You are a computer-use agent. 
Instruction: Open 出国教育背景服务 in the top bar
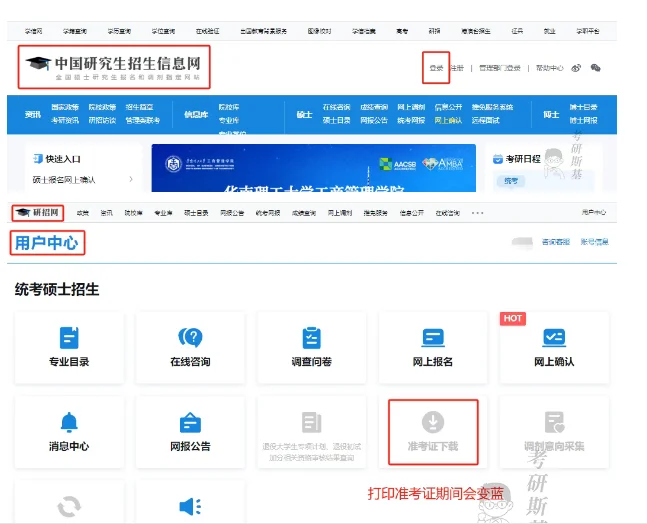tap(264, 31)
